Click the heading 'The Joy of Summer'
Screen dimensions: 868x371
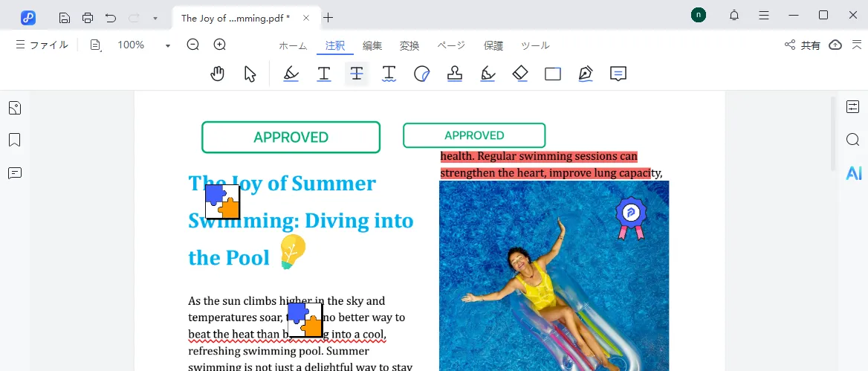(x=282, y=183)
